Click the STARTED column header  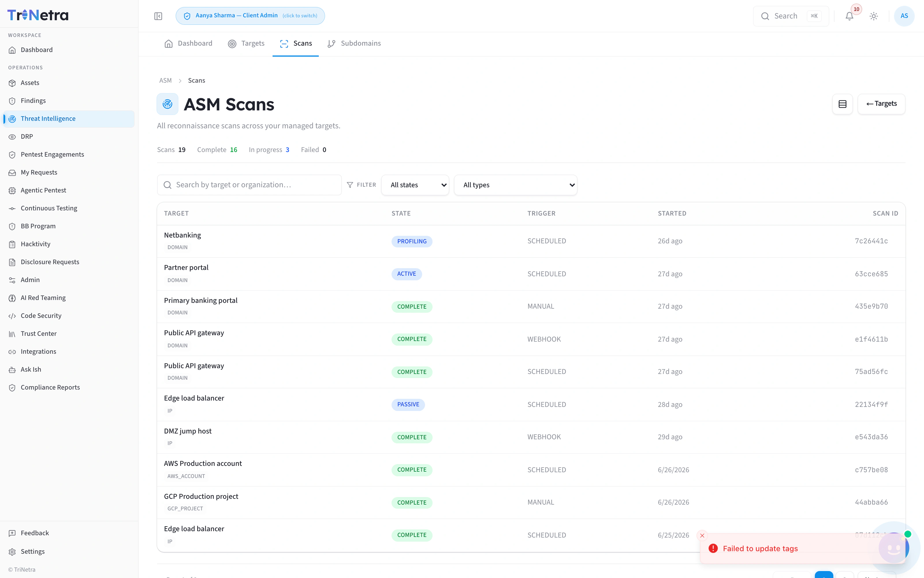coord(672,214)
